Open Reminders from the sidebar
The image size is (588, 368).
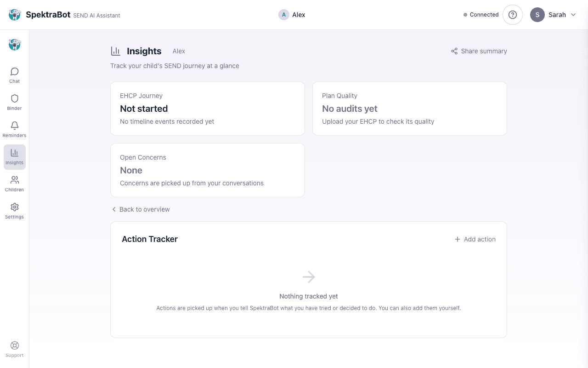point(14,129)
